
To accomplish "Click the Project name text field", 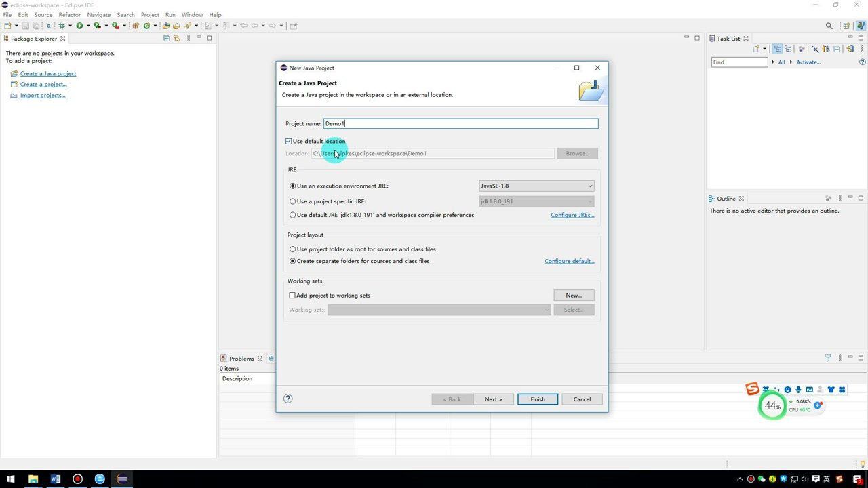I will point(460,123).
